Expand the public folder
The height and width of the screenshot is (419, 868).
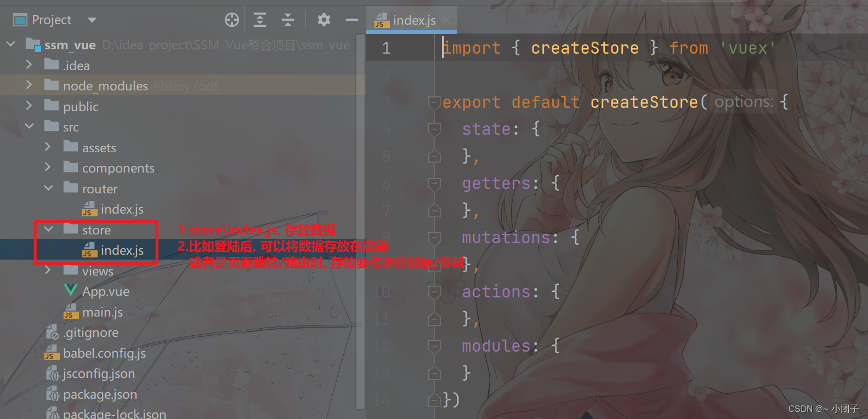coord(29,105)
